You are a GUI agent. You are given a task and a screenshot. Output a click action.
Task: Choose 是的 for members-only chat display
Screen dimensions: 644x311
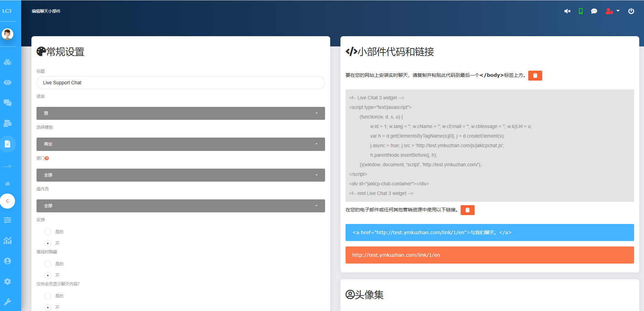click(x=48, y=296)
